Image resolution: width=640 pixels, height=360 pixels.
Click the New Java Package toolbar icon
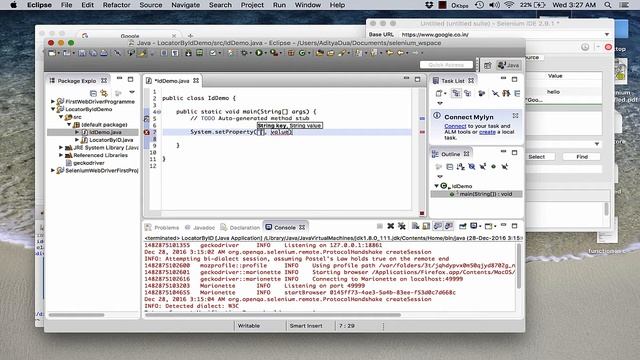click(291, 53)
